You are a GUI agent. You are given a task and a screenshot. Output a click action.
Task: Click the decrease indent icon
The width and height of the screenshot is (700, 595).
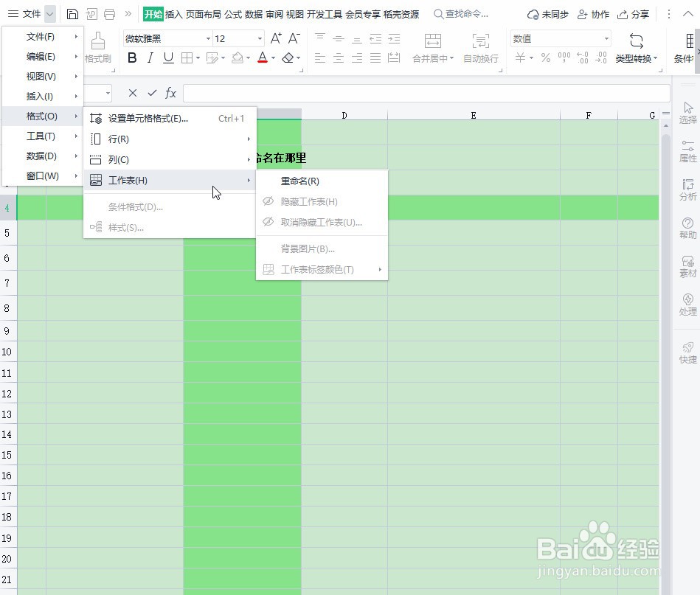coord(375,38)
